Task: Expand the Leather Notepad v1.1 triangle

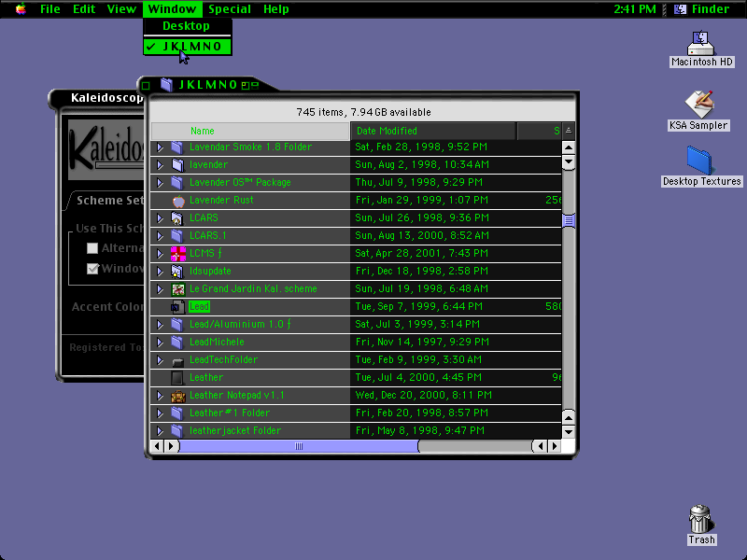Action: click(x=160, y=395)
